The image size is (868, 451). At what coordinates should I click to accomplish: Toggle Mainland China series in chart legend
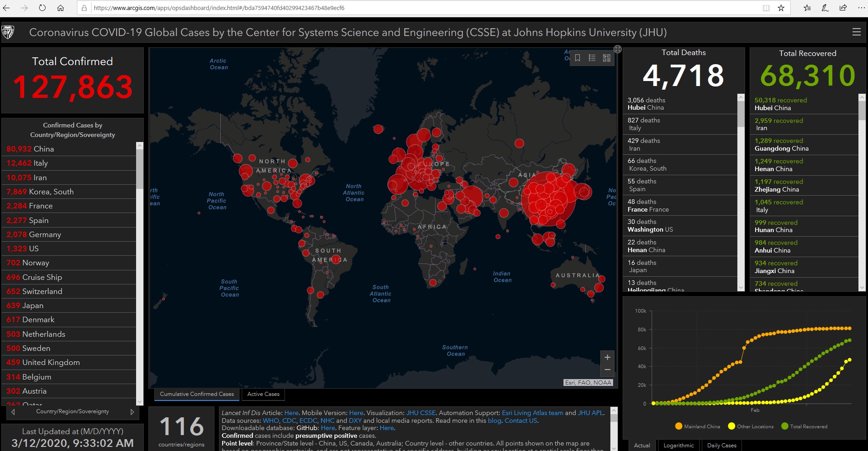[698, 426]
